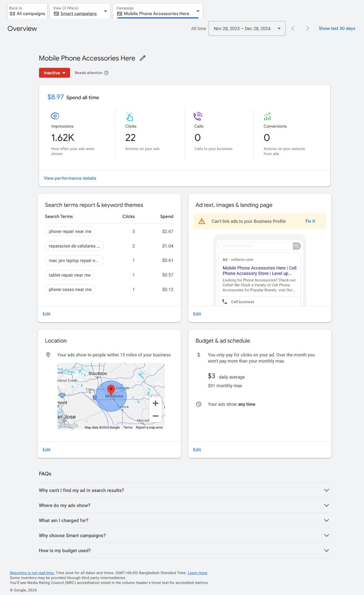
Task: Click the previous date range arrow
Action: (x=293, y=29)
